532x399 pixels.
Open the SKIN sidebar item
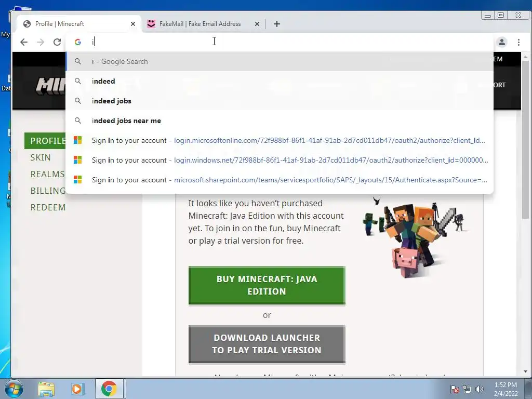coord(41,157)
